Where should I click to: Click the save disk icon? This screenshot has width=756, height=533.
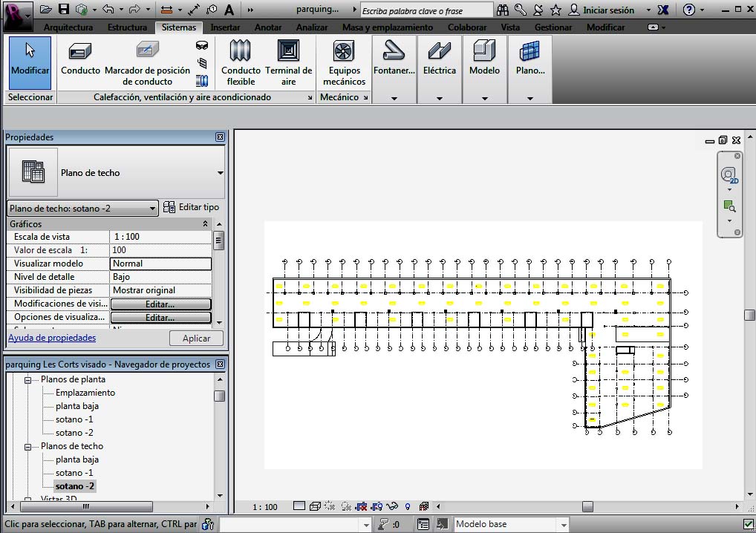click(x=64, y=10)
